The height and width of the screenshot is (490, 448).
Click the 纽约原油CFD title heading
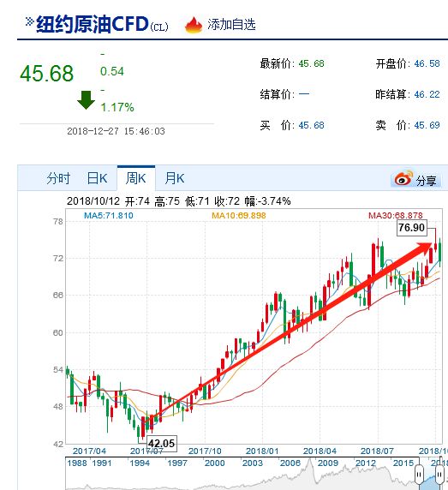(93, 24)
